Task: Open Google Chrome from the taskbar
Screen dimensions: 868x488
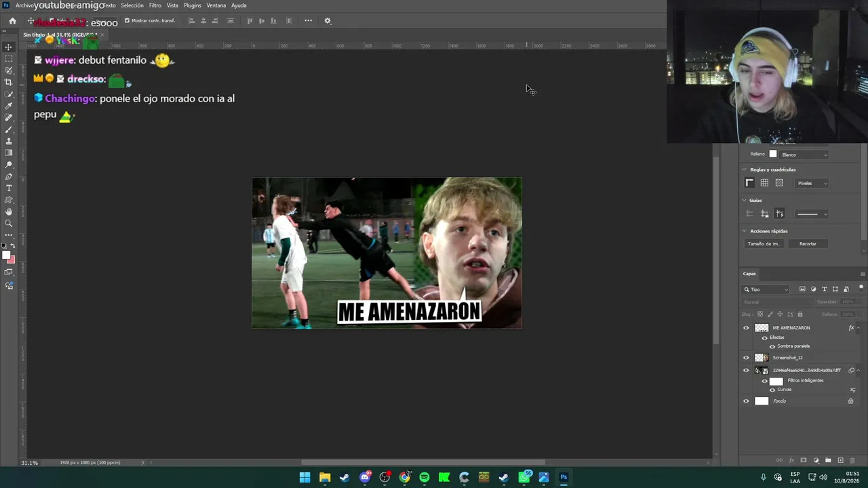Action: point(405,477)
